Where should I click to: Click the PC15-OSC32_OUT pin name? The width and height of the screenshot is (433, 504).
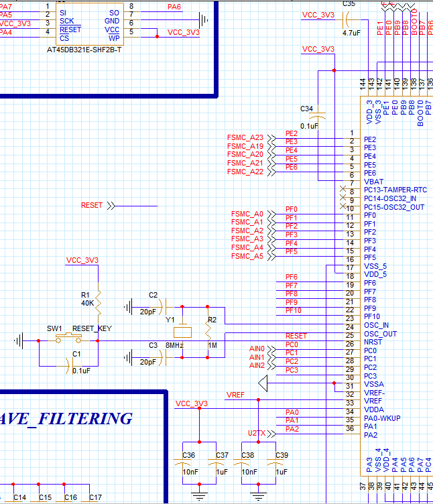point(394,207)
